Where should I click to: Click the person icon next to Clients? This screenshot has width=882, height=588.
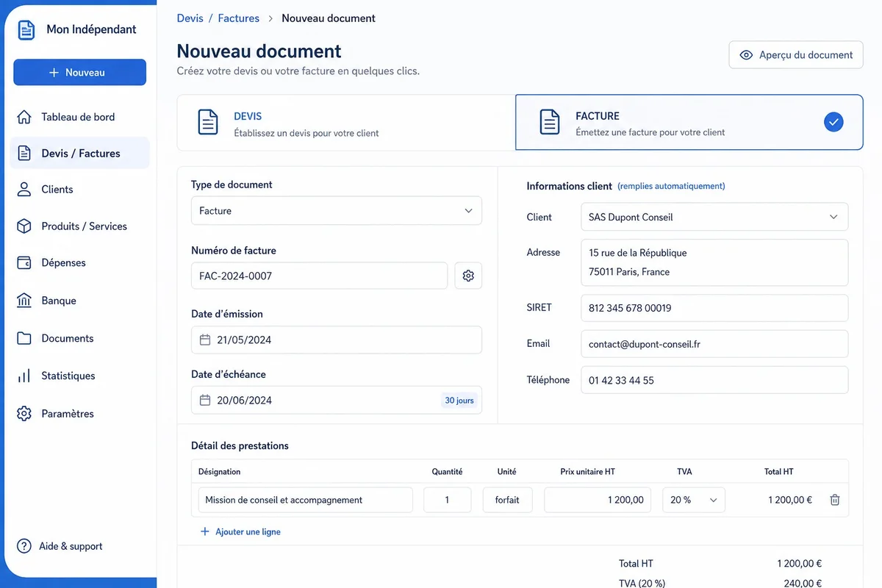tap(24, 189)
